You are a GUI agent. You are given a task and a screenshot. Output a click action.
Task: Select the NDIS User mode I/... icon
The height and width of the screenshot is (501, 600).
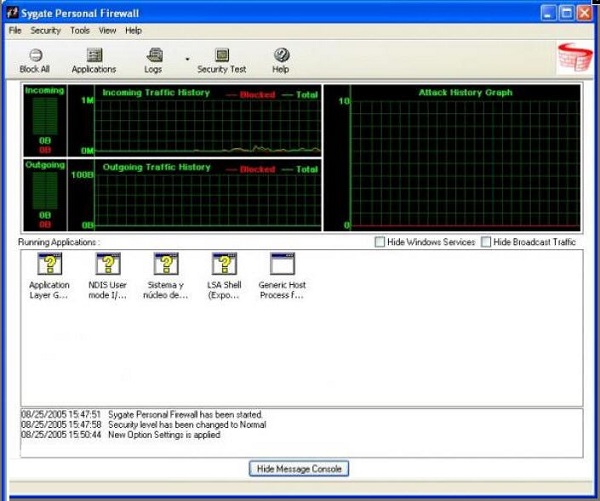point(108,263)
